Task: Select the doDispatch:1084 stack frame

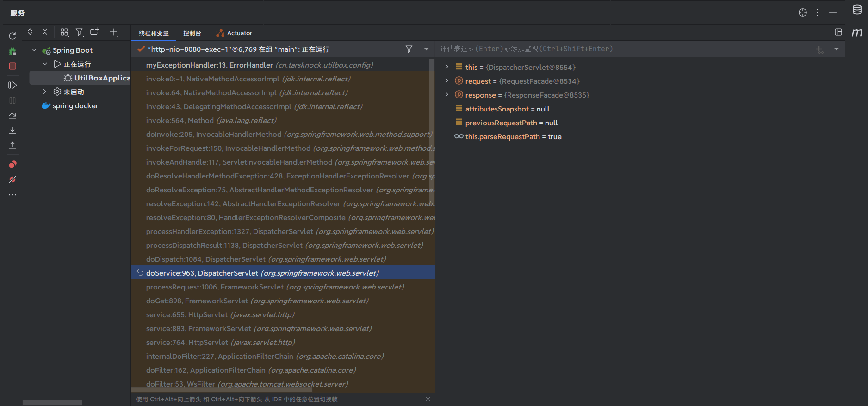Action: [x=266, y=259]
